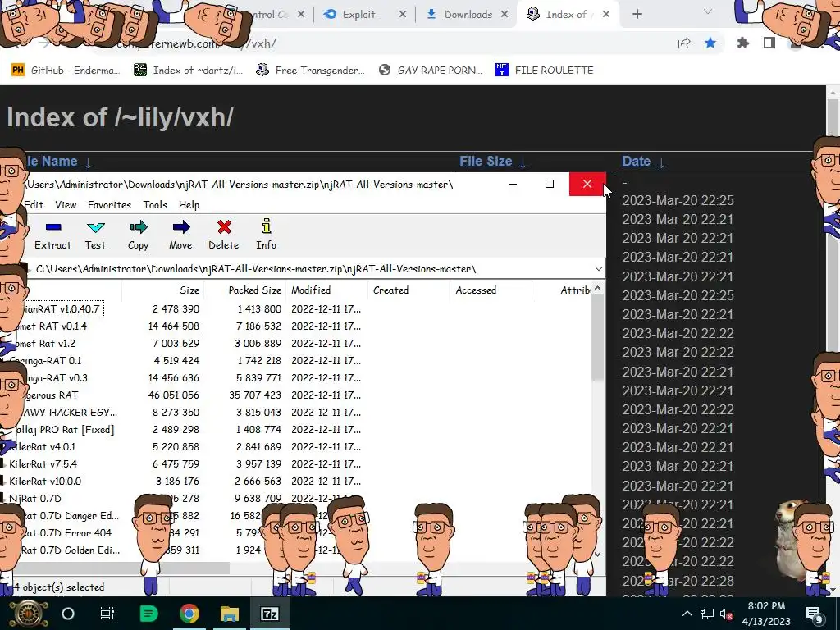Switch to the Exploit browser tab
Image resolution: width=840 pixels, height=630 pixels.
coord(366,15)
